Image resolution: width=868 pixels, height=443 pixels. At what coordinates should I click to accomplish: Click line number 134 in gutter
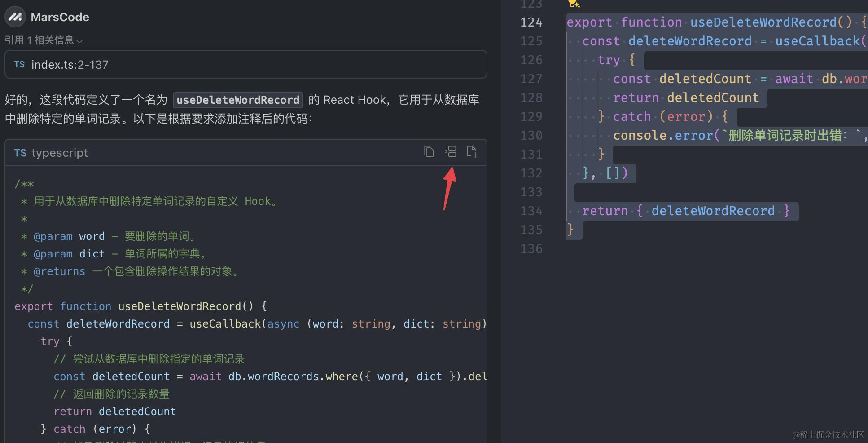pyautogui.click(x=531, y=211)
